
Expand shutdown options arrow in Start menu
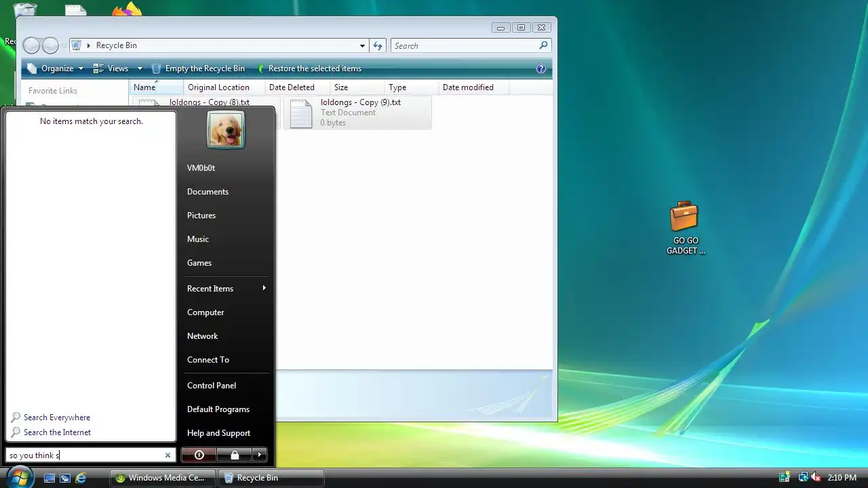coord(260,455)
